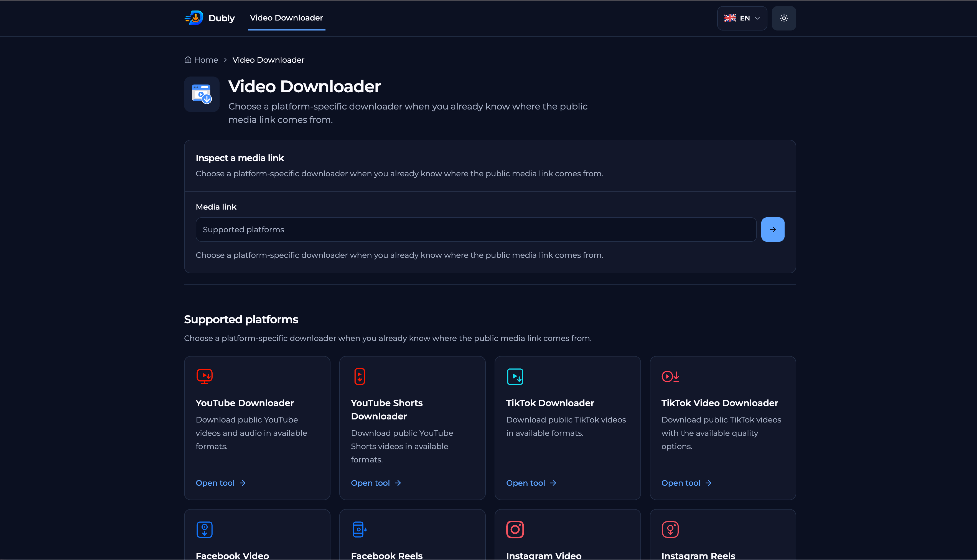Click the TikTok Downloader card icon
Viewport: 977px width, 560px height.
point(515,376)
